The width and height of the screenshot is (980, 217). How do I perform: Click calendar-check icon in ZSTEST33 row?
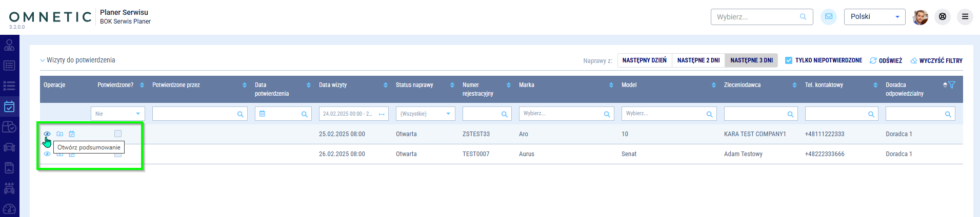click(72, 134)
